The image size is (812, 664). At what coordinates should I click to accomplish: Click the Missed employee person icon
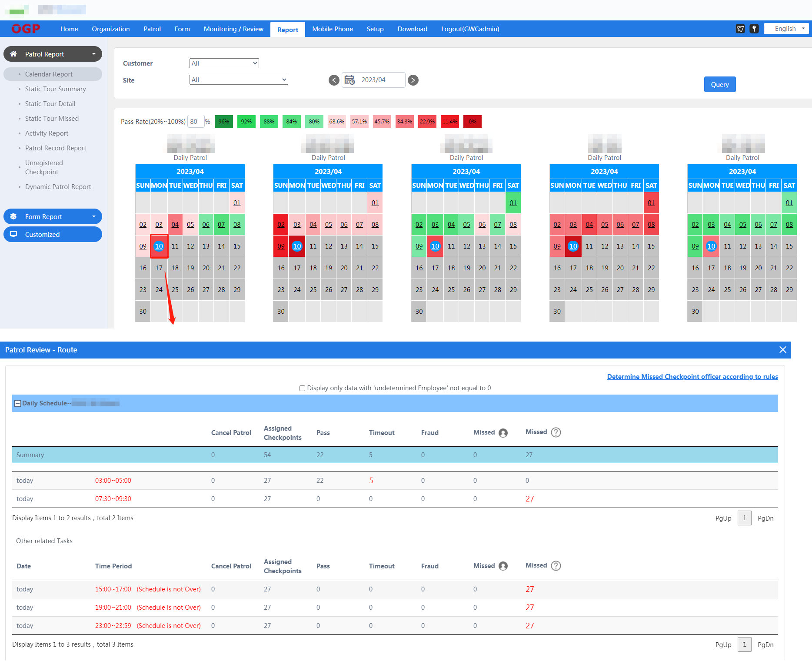503,433
